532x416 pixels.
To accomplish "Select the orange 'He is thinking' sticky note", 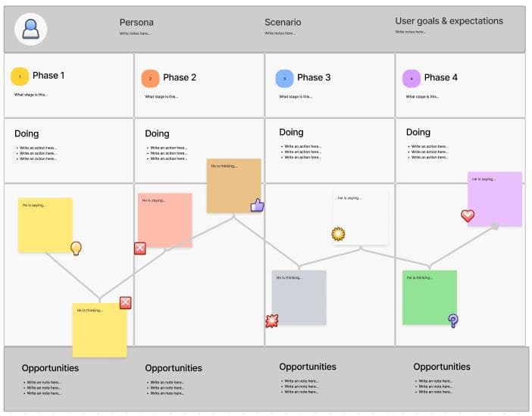I will tap(233, 186).
